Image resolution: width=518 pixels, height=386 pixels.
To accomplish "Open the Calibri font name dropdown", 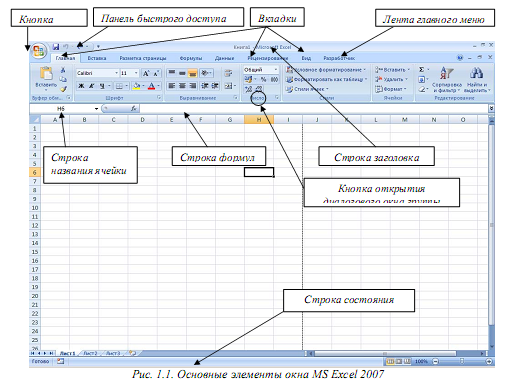I will [116, 73].
